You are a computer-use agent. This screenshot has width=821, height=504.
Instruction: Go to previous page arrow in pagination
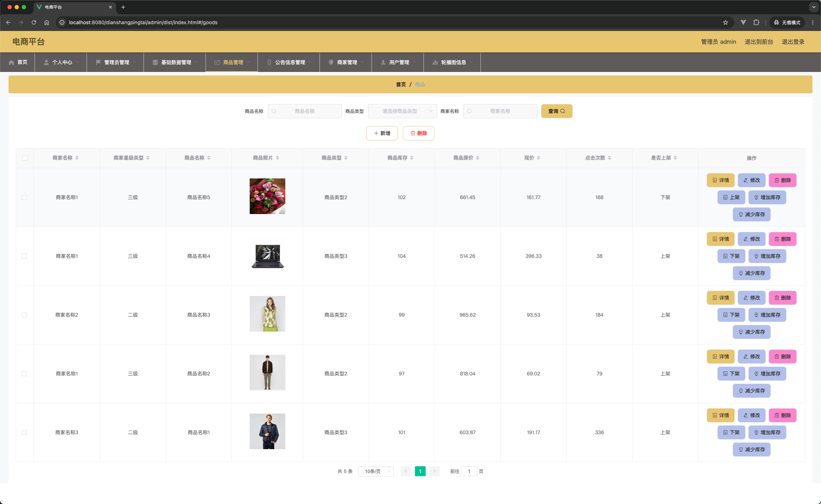[406, 471]
